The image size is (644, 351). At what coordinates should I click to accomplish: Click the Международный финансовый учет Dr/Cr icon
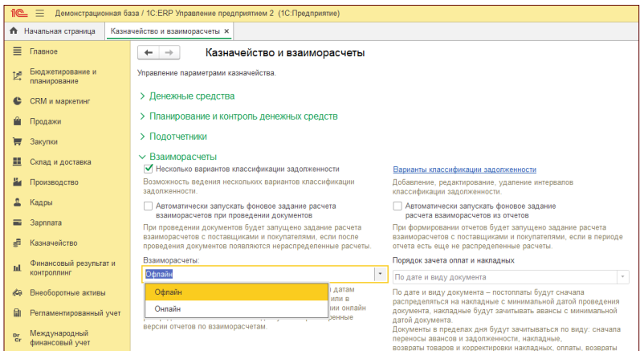click(17, 338)
